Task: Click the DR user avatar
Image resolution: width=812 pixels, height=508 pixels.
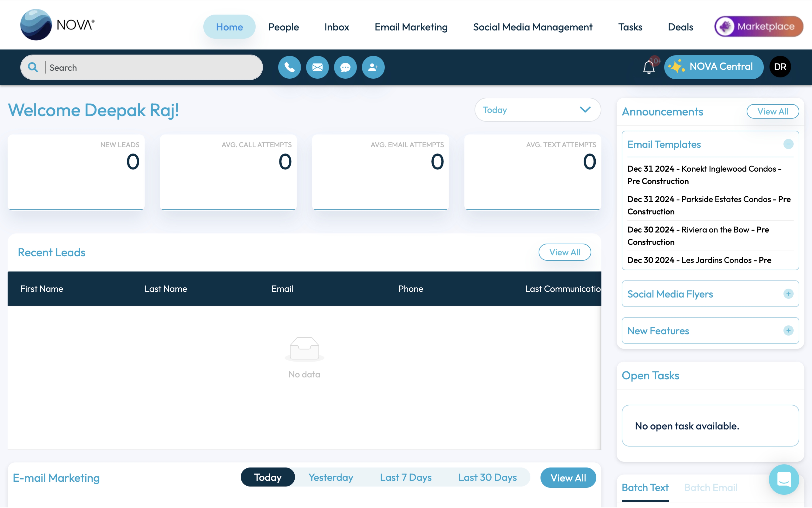Action: tap(780, 67)
